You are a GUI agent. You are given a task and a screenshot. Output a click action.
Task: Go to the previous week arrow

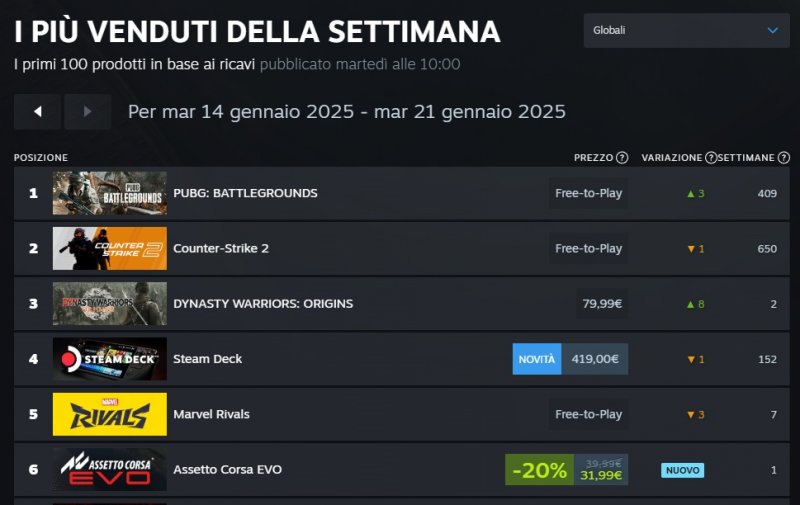coord(37,111)
